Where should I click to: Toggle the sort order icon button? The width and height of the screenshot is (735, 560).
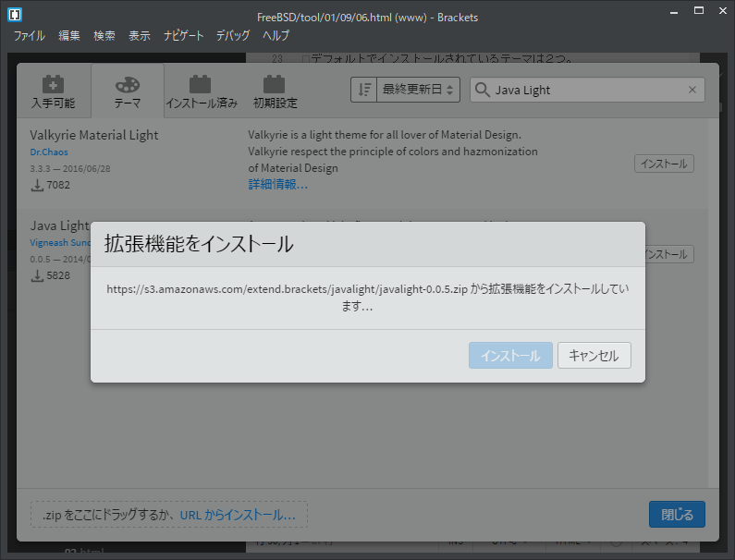point(363,90)
